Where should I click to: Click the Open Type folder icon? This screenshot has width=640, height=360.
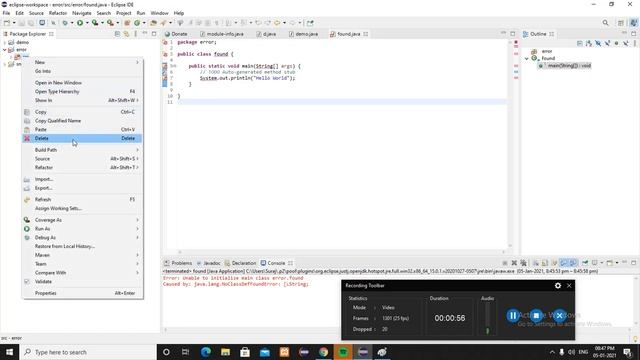(x=153, y=23)
